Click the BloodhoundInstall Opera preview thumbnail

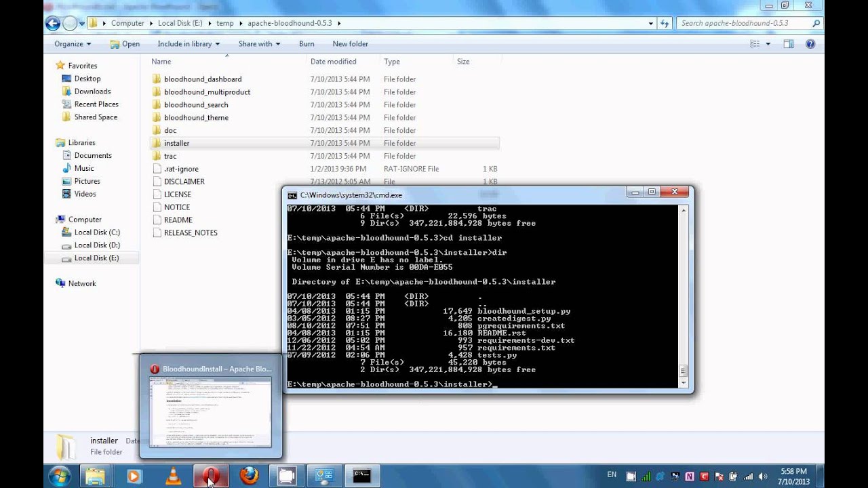[210, 411]
